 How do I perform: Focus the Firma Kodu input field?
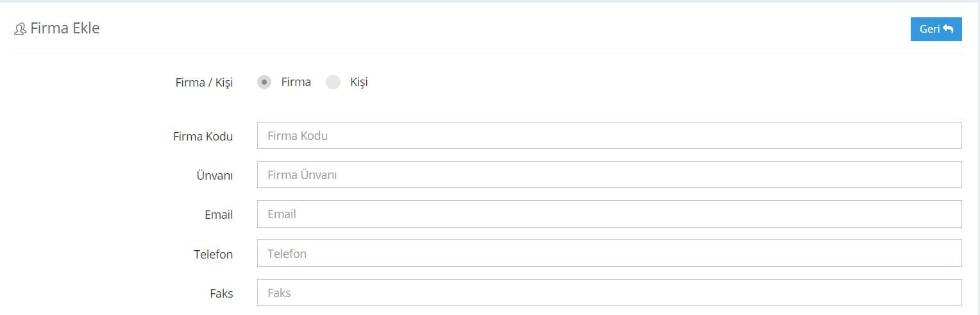pyautogui.click(x=609, y=135)
